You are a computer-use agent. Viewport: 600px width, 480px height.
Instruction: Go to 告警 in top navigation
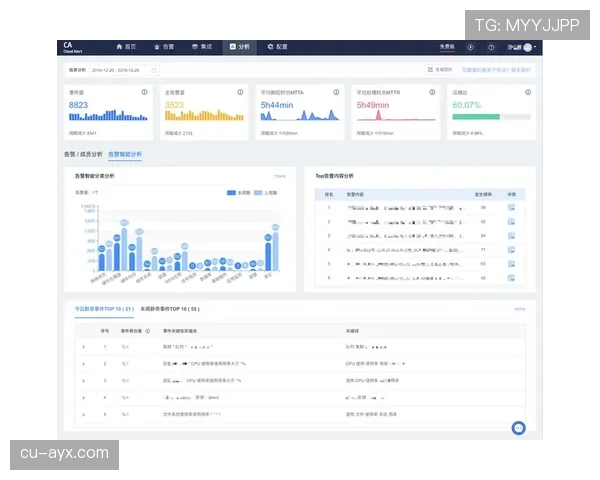166,47
